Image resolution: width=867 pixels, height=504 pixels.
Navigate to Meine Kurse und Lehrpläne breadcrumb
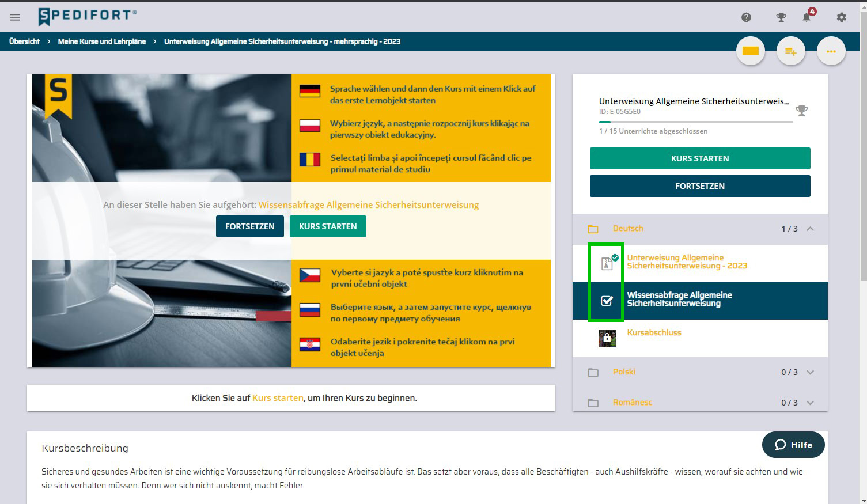[102, 41]
